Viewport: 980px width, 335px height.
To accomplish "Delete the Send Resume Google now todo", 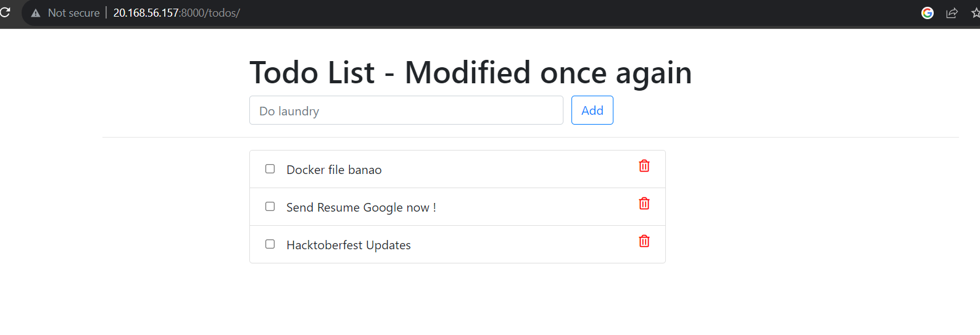I will (x=644, y=204).
